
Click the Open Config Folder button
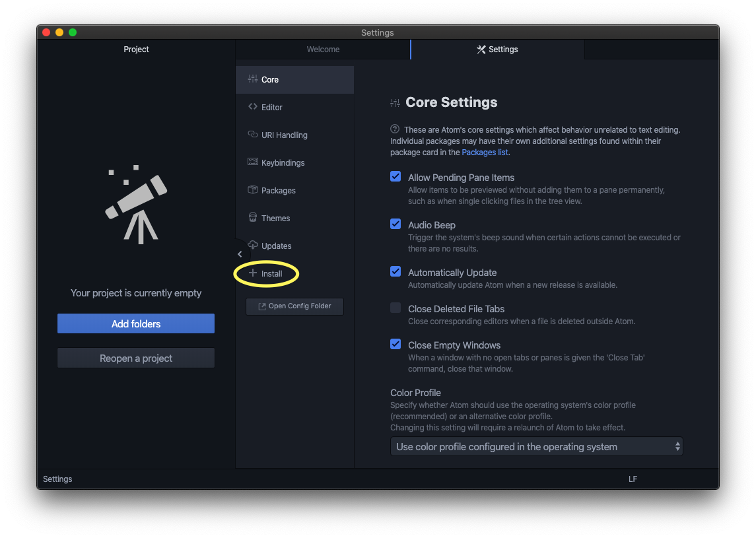[294, 306]
